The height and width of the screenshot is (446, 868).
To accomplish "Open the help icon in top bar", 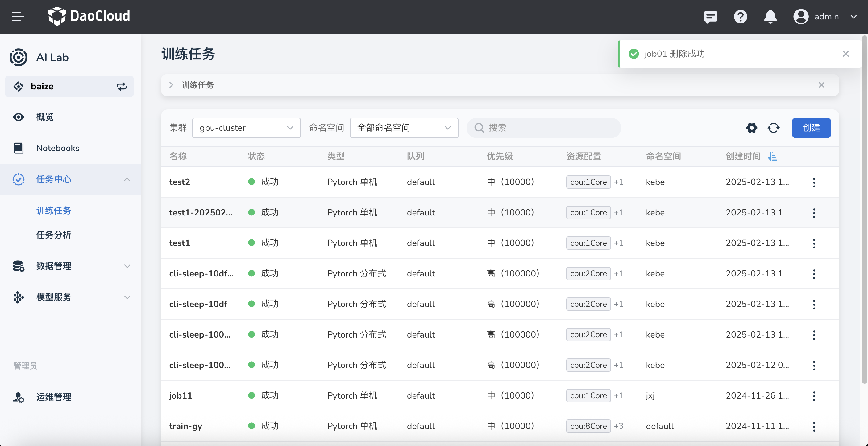I will [740, 17].
